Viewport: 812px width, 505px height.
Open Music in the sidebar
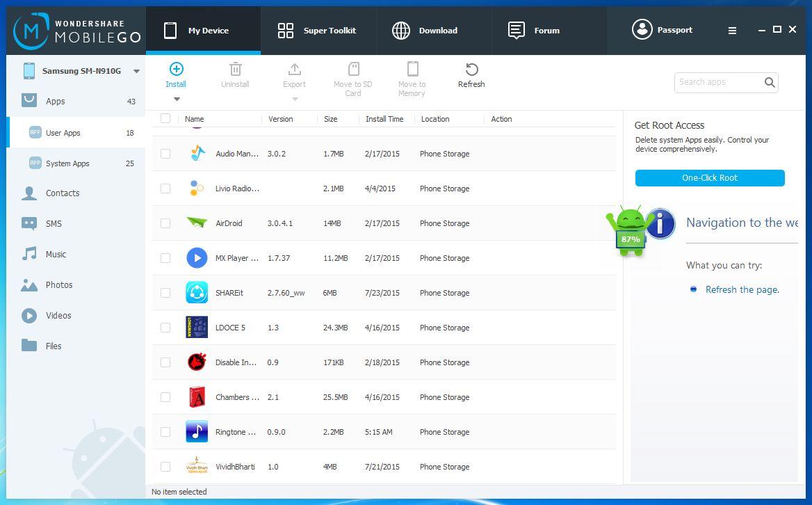coord(76,255)
